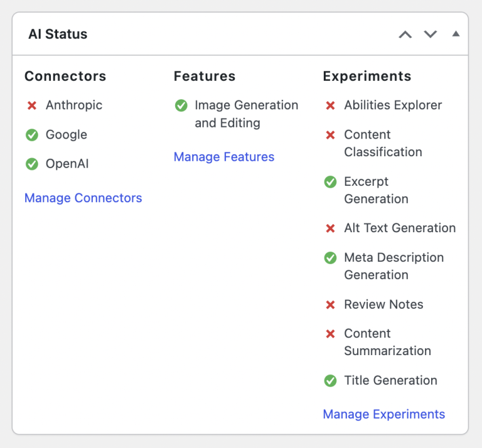Open the Manage Experiments link
482x448 pixels.
[383, 414]
